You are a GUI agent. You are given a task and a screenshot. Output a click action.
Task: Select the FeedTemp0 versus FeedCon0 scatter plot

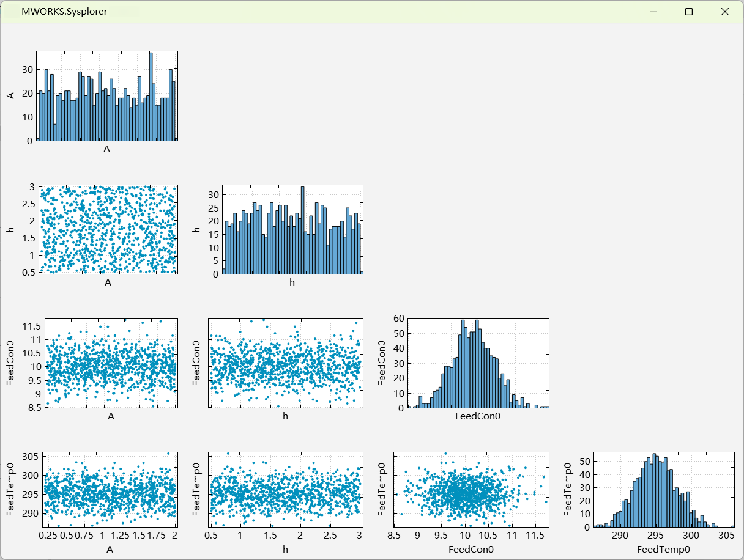click(x=471, y=489)
